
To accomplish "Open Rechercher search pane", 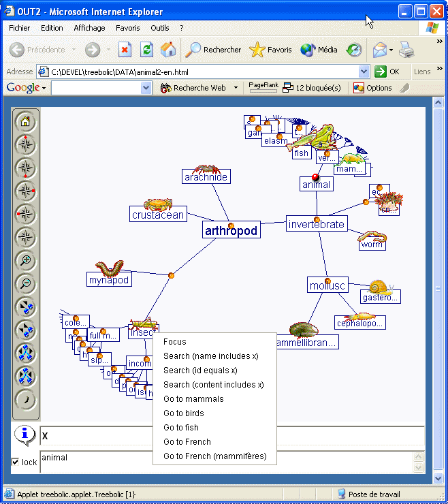I will (x=213, y=50).
